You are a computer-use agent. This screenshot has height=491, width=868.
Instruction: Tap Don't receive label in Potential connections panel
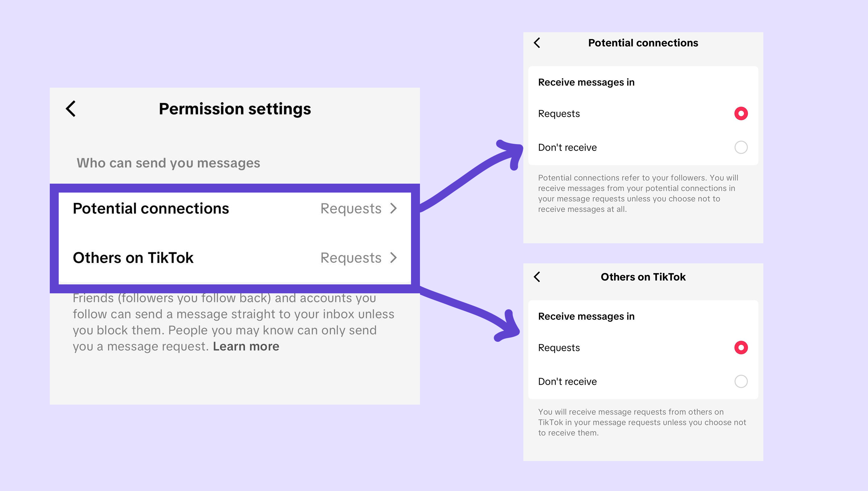(567, 147)
